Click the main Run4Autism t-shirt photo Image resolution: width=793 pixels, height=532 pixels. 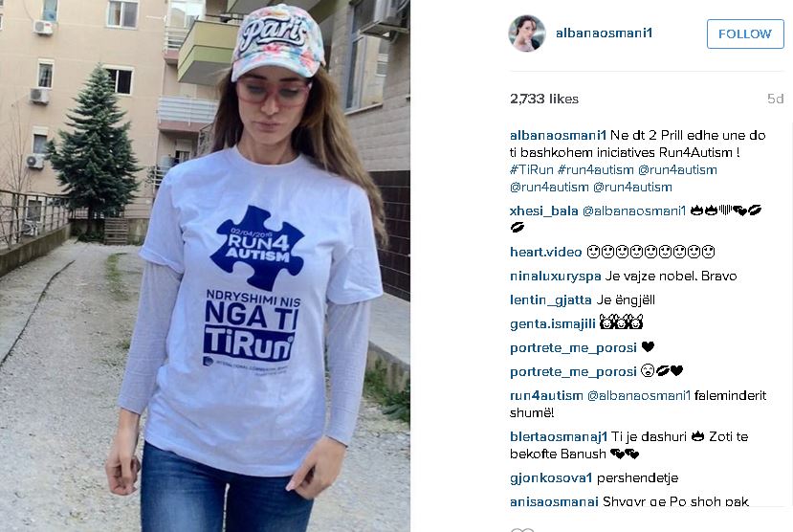[x=205, y=266]
